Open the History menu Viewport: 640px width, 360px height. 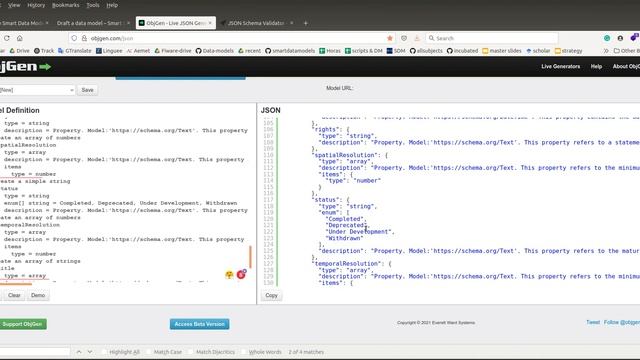tap(36, 5)
